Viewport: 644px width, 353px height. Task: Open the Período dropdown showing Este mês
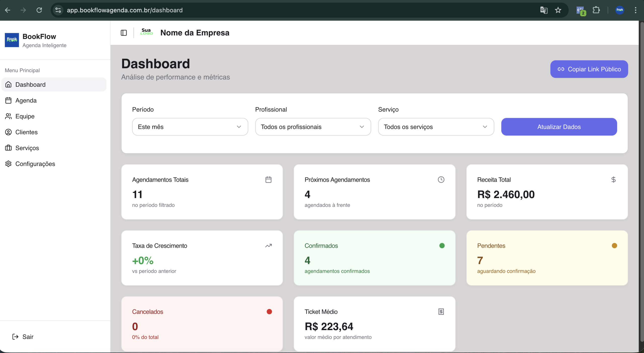tap(190, 127)
